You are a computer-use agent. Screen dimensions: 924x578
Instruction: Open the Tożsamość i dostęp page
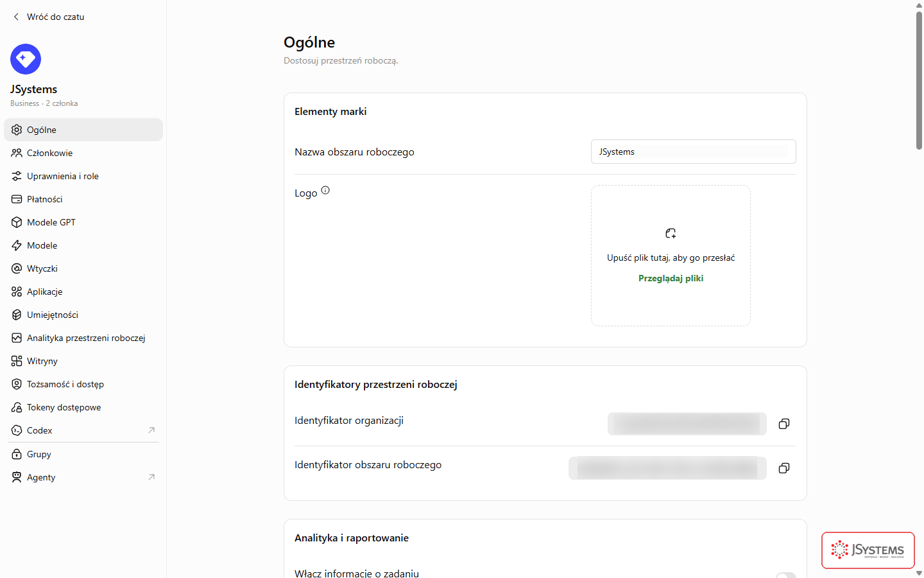point(83,384)
